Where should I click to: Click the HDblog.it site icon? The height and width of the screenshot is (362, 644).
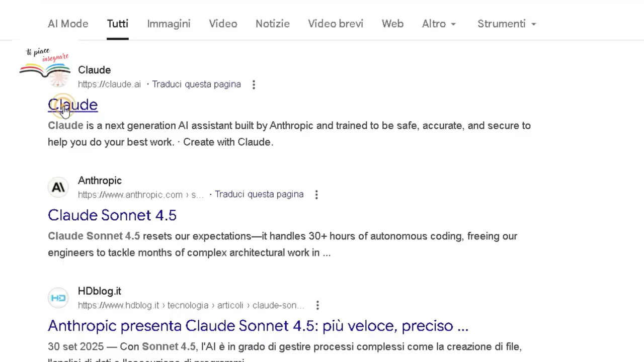[x=58, y=297]
